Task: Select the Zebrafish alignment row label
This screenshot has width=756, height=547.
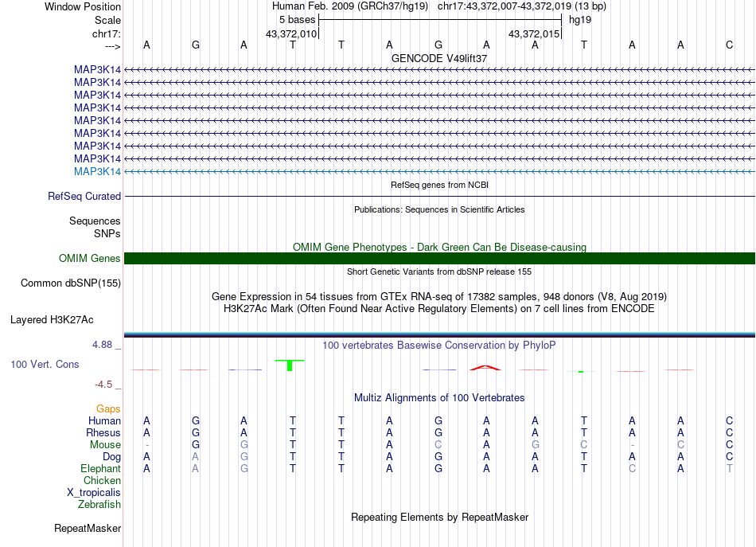Action: (99, 504)
